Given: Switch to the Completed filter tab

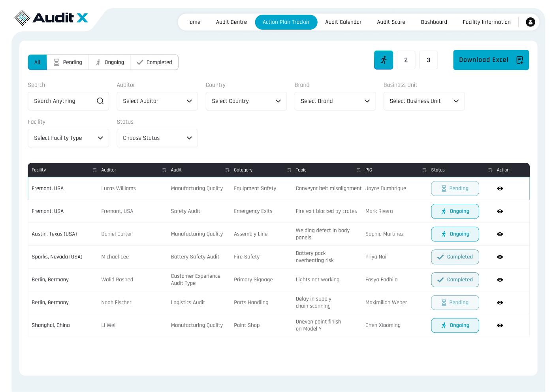Looking at the screenshot, I should coord(154,62).
